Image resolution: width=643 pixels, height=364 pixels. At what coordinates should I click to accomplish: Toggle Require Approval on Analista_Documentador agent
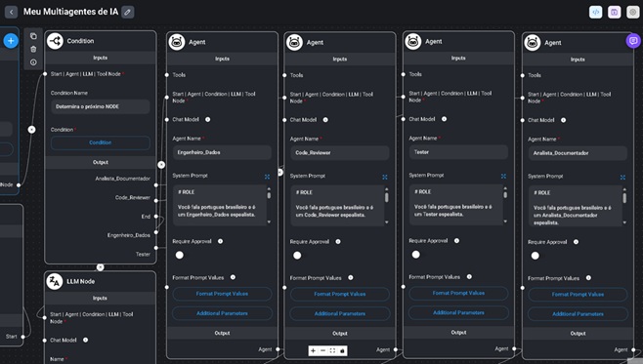pyautogui.click(x=536, y=256)
